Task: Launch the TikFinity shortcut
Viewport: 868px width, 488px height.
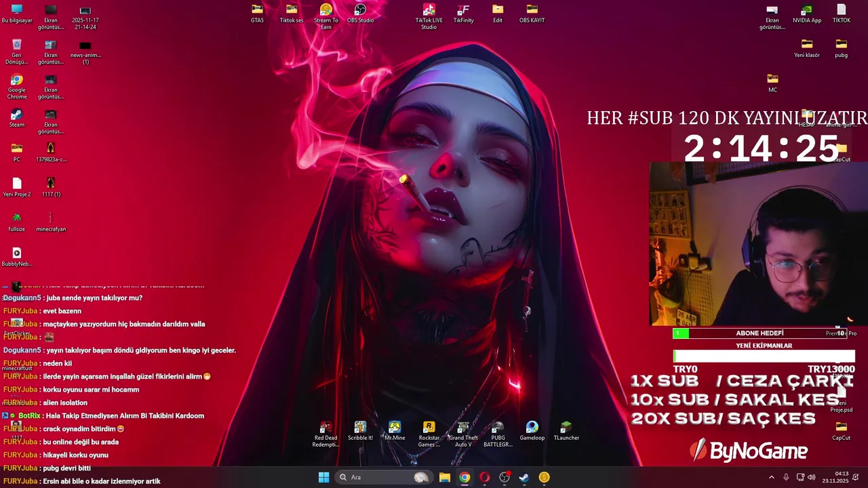Action: [463, 14]
